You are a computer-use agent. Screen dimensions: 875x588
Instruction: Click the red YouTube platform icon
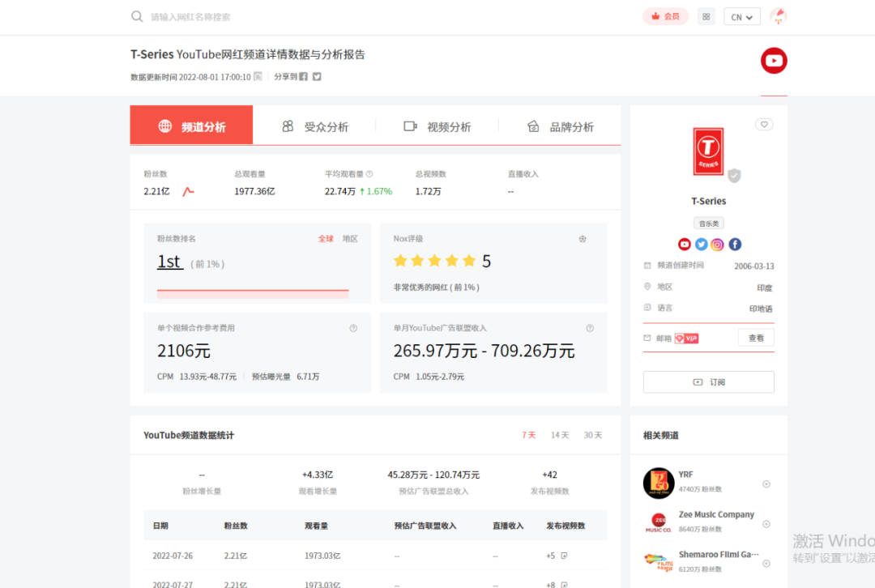(774, 61)
